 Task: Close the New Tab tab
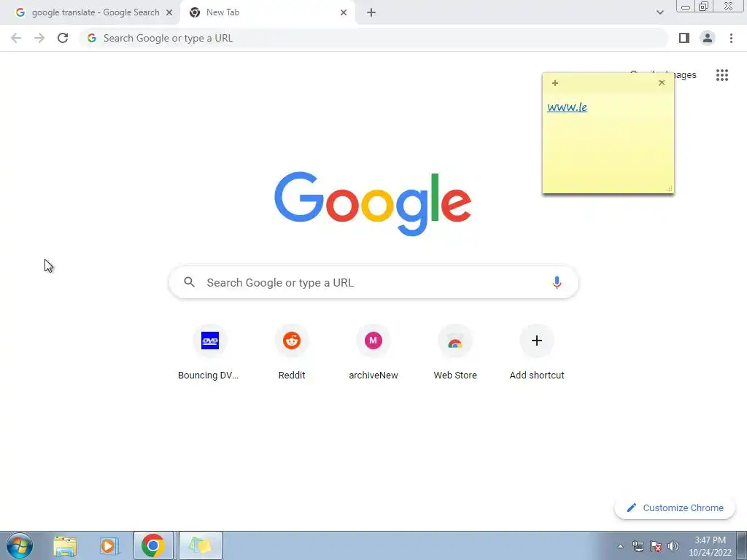344,13
